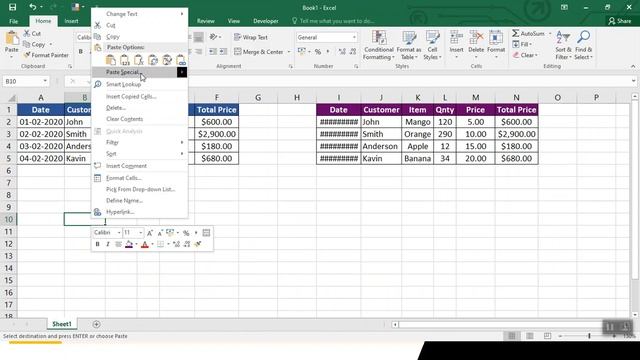640x360 pixels.
Task: Switch to Normal view in the status bar
Action: (x=512, y=336)
